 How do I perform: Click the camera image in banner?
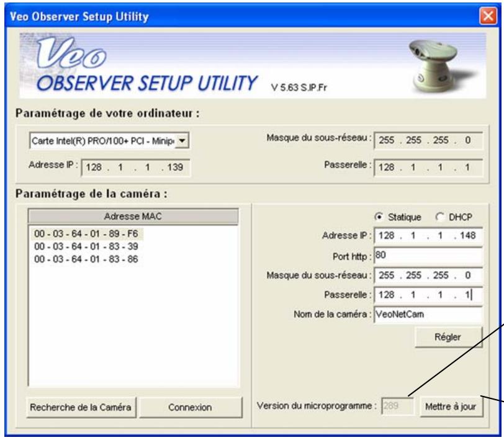coord(434,65)
